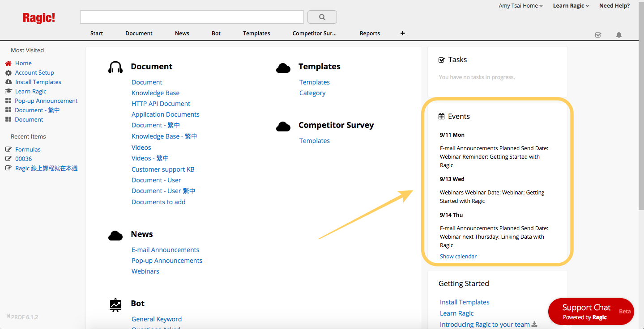Screen dimensions: 644x329
Task: Open the Support Chat button
Action: [x=591, y=312]
